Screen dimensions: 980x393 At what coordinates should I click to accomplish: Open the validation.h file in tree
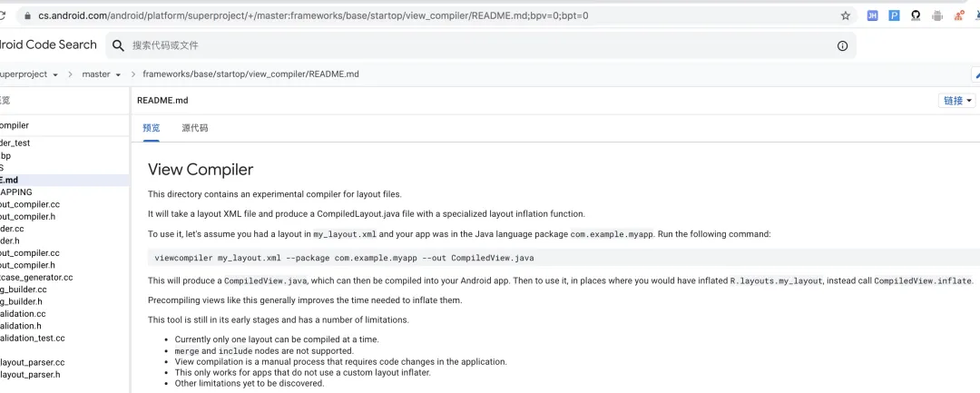click(x=21, y=326)
